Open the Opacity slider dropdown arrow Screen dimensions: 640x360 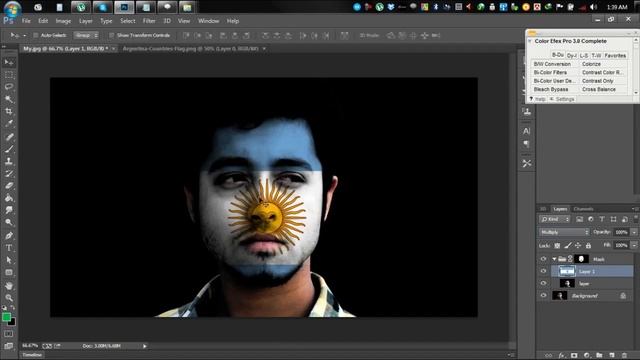click(x=634, y=232)
